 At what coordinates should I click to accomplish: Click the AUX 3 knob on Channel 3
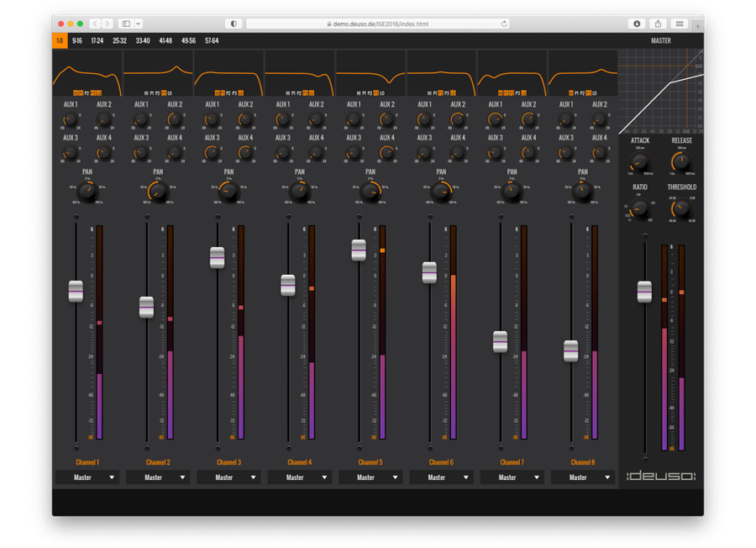click(x=213, y=153)
